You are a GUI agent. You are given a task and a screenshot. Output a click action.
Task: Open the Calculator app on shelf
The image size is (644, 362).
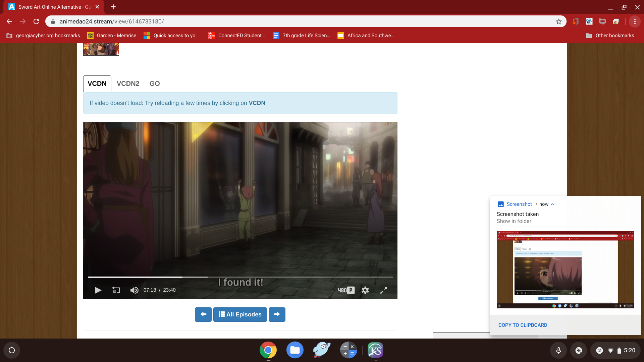point(348,350)
